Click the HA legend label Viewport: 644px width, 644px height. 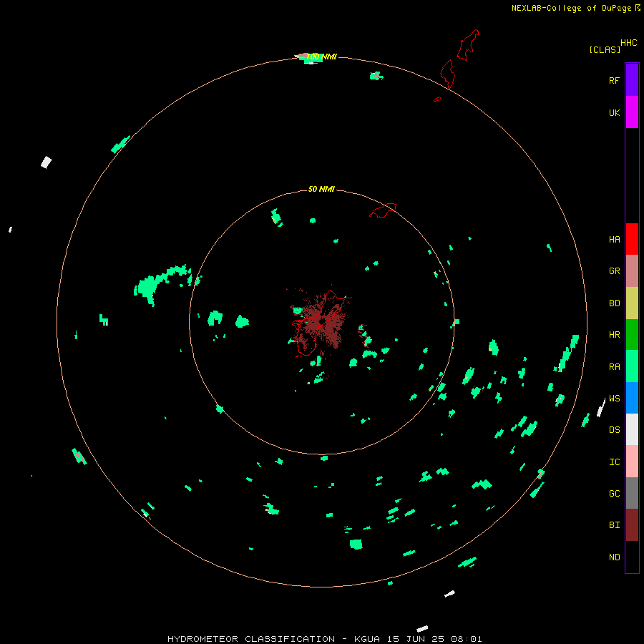click(x=614, y=240)
